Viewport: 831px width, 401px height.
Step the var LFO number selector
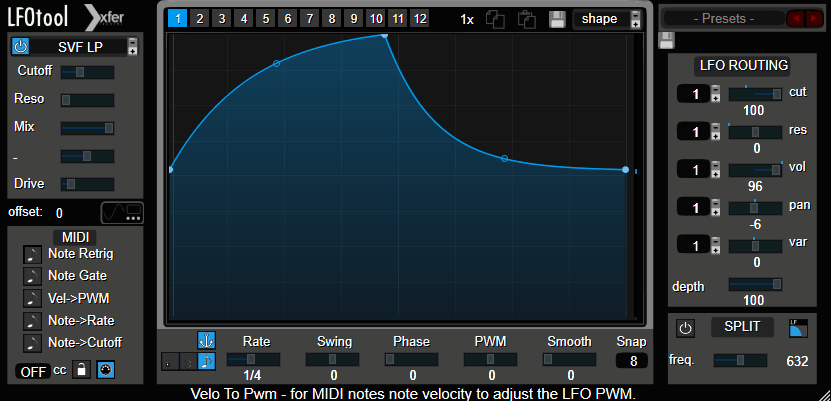715,246
